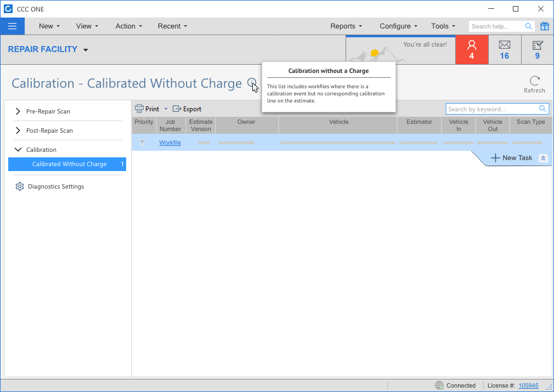The width and height of the screenshot is (554, 392).
Task: Click the Connected status text
Action: (x=461, y=385)
